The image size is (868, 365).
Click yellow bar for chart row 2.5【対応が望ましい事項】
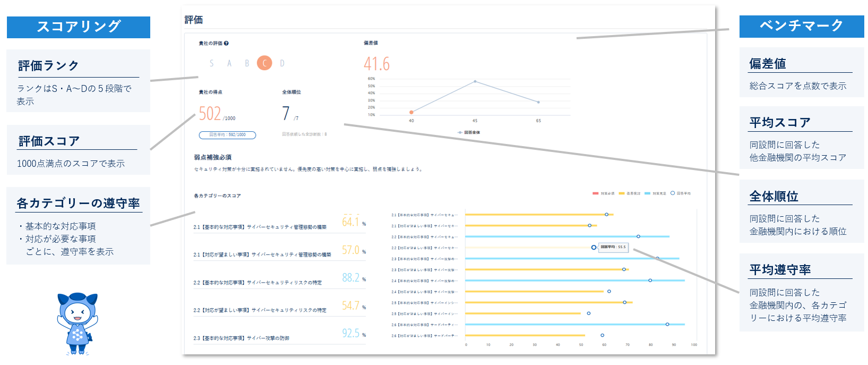coord(523,313)
